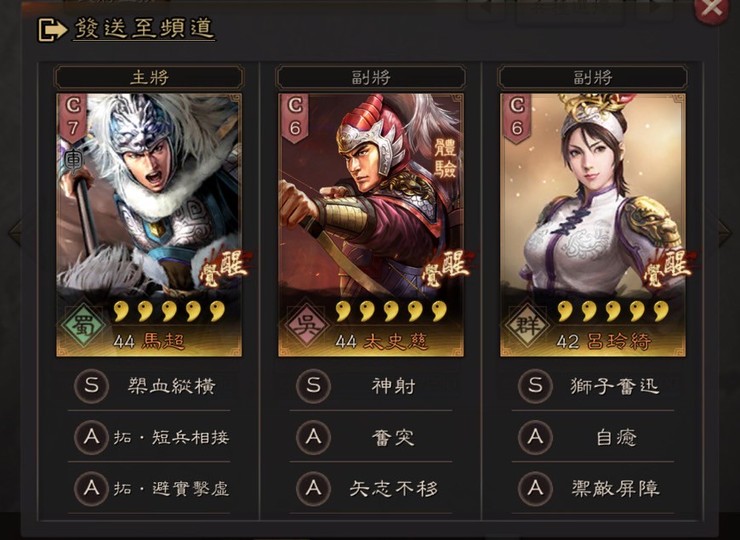Select the 馬超 general card portrait
The image size is (740, 540).
point(149,225)
